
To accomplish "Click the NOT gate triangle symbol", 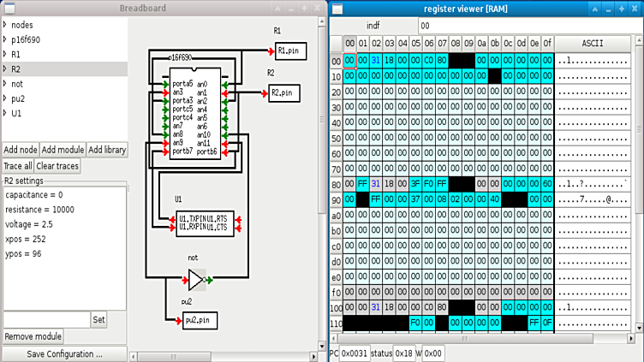I will tap(196, 279).
